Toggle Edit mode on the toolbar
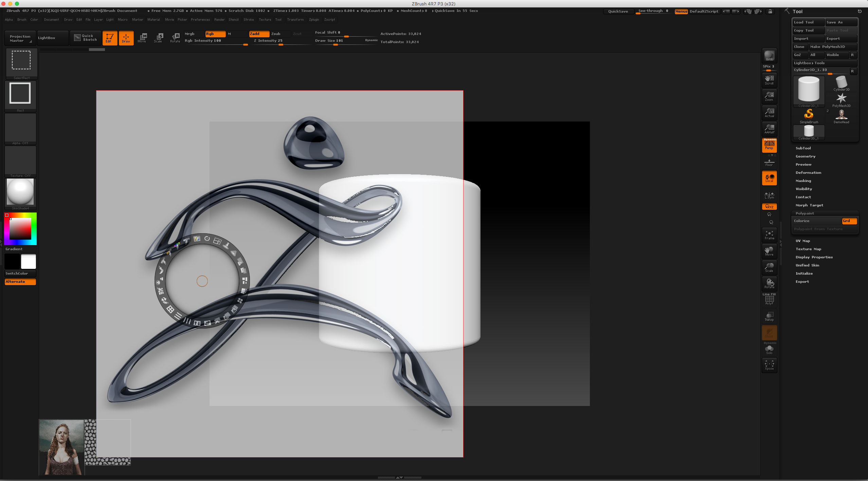This screenshot has height=481, width=868. coord(109,38)
